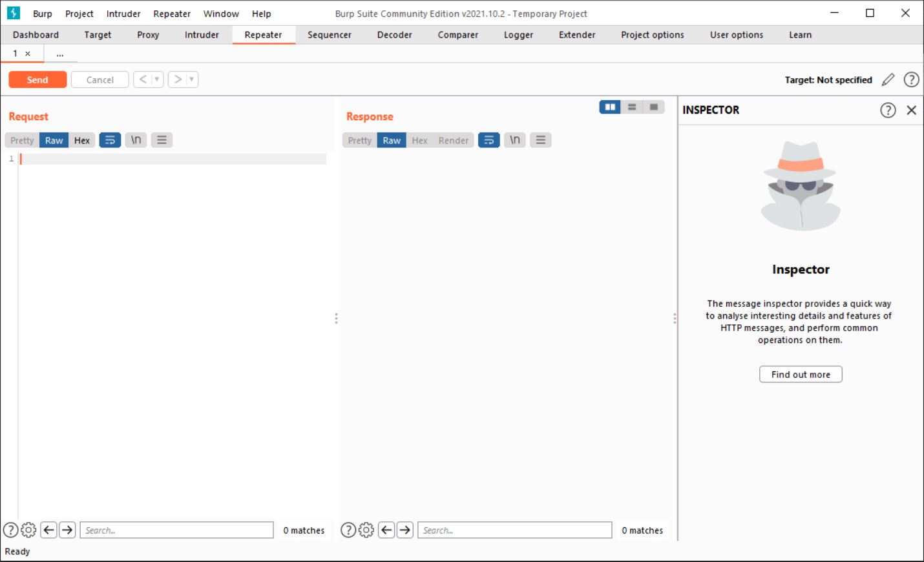Switch to the Target tab
Viewport: 924px width, 562px height.
point(98,35)
